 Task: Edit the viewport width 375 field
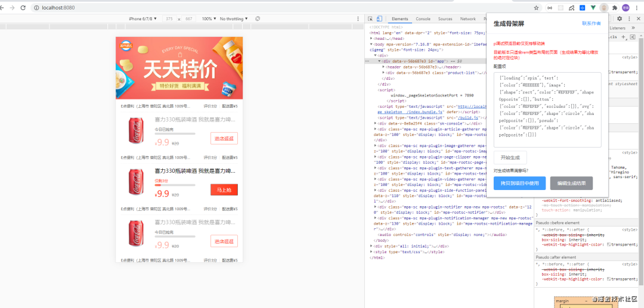coord(169,19)
